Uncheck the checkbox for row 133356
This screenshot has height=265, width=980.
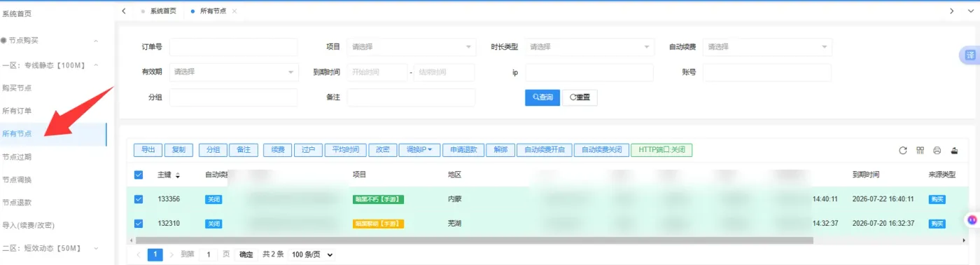point(139,199)
